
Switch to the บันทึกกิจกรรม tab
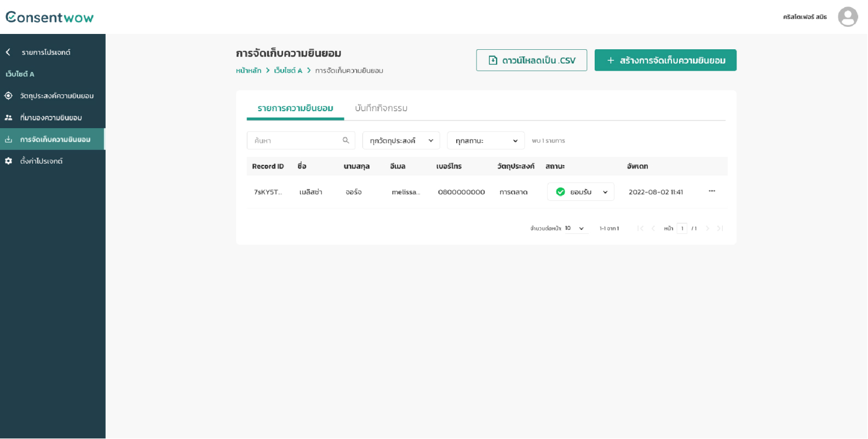pyautogui.click(x=381, y=108)
